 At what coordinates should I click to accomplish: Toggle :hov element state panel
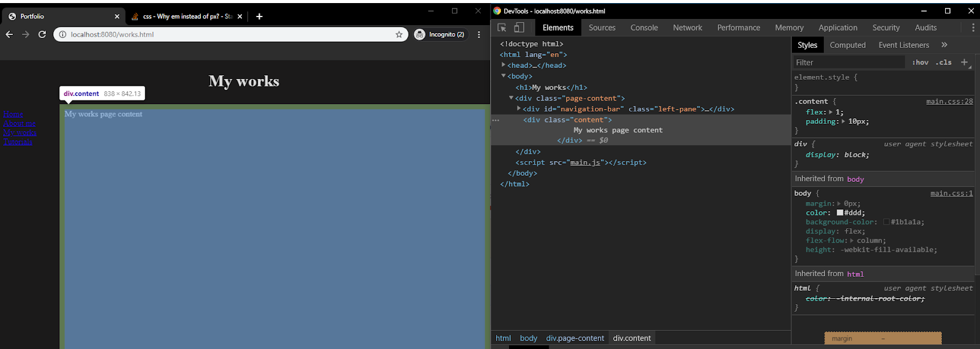[920, 62]
